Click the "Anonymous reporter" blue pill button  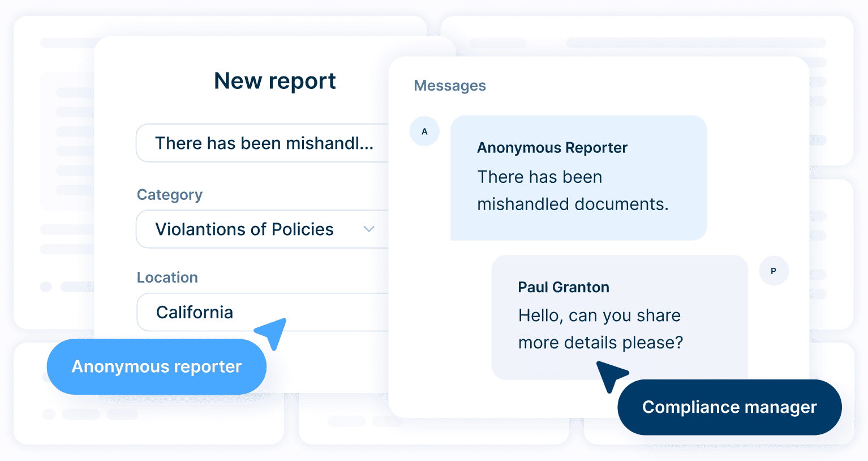(x=156, y=366)
